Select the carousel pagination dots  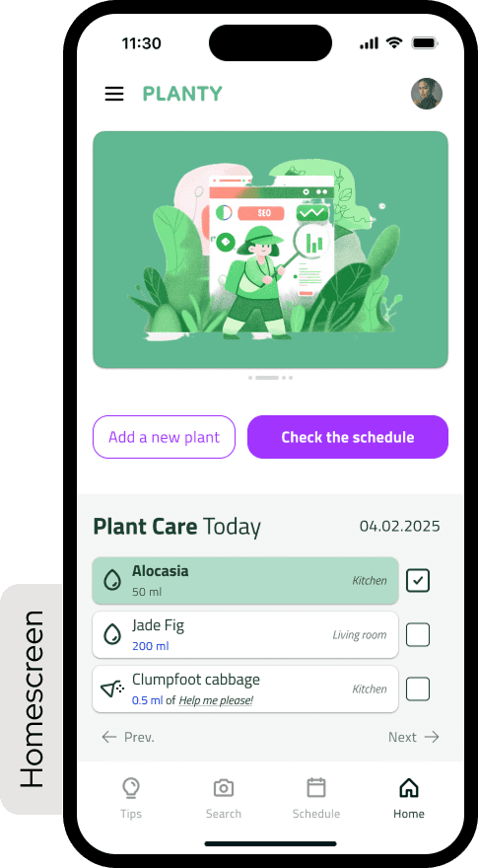coord(270,378)
